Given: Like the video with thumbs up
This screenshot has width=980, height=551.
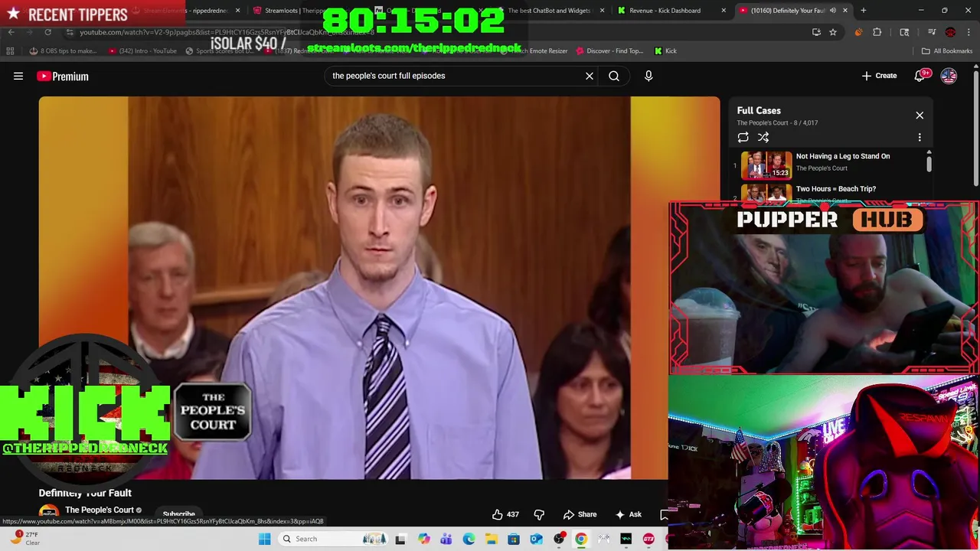Looking at the screenshot, I should 505,514.
